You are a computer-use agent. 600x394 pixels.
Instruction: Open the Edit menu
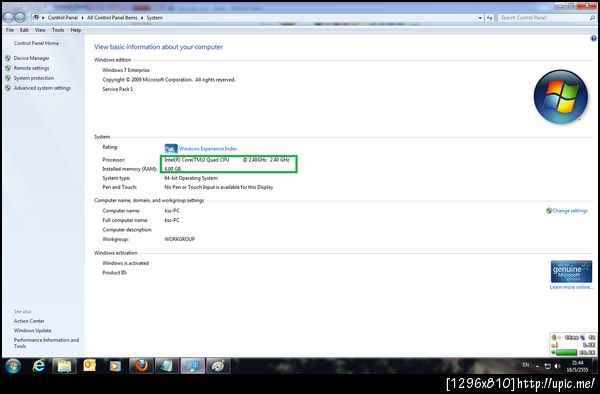(x=24, y=30)
